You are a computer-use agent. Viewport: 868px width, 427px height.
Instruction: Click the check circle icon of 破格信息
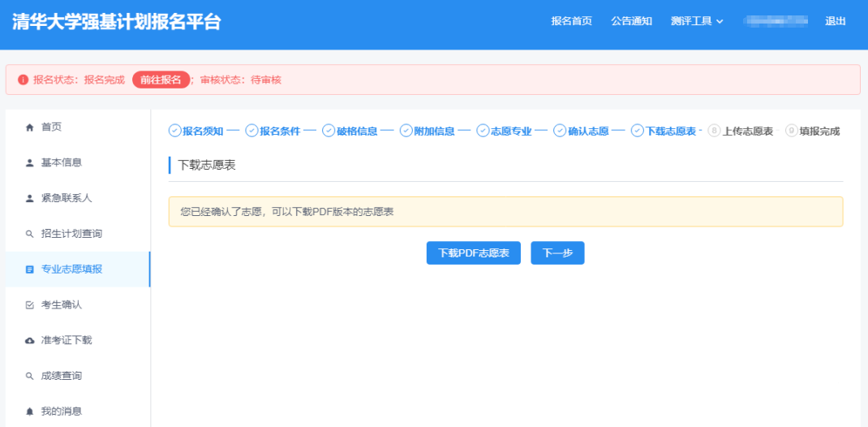(x=329, y=132)
